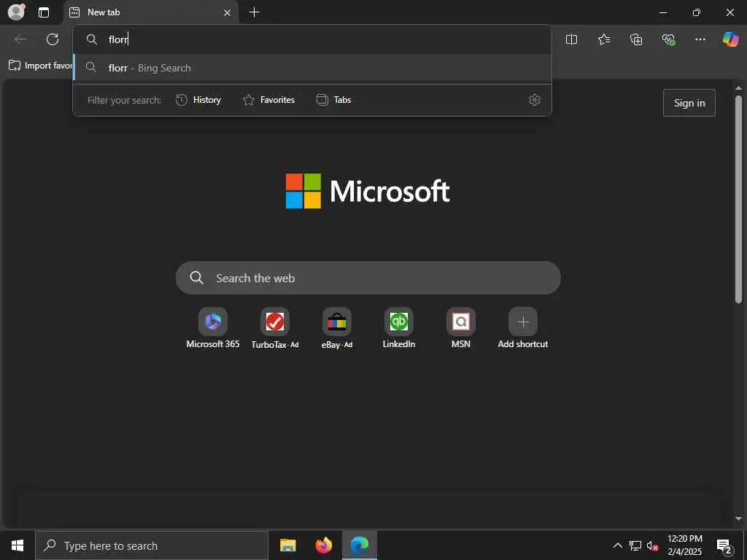Filter search by History

[198, 100]
